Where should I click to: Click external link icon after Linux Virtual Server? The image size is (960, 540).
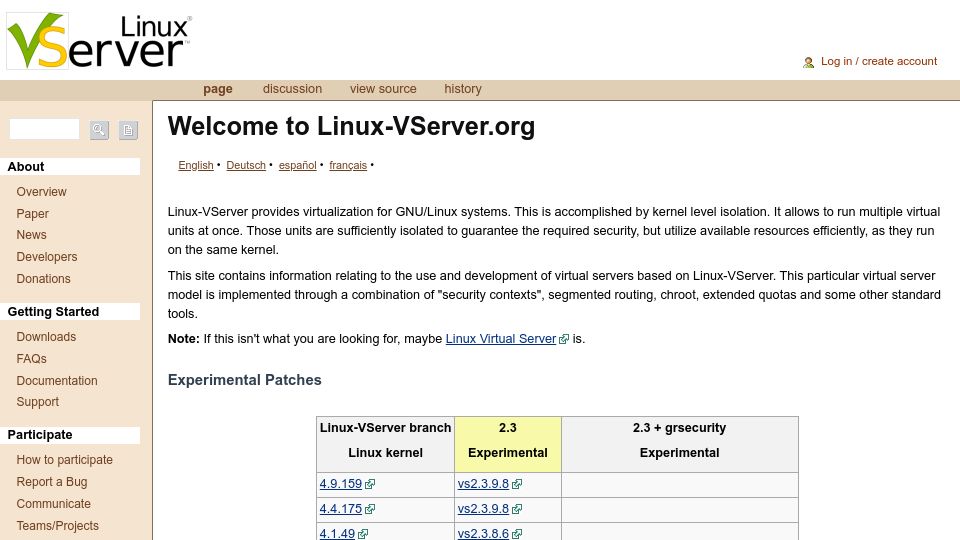[x=564, y=339]
